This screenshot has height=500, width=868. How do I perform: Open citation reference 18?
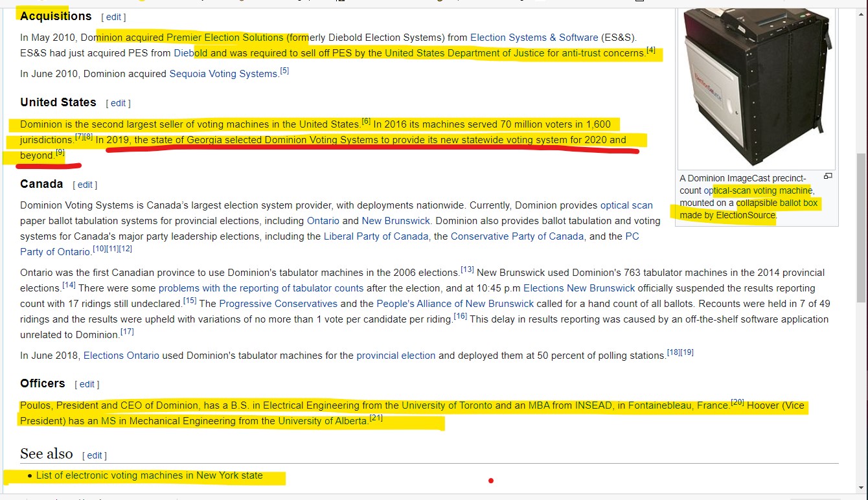(674, 352)
